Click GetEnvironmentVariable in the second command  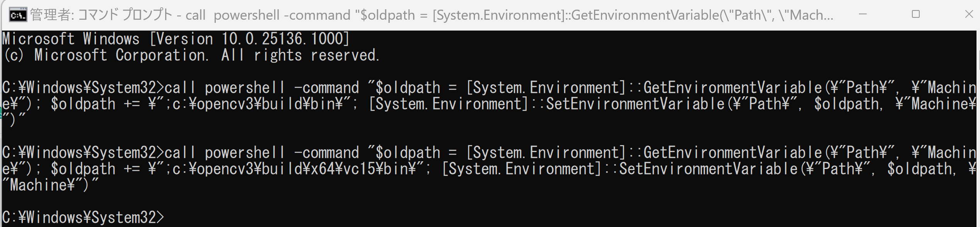(x=732, y=153)
